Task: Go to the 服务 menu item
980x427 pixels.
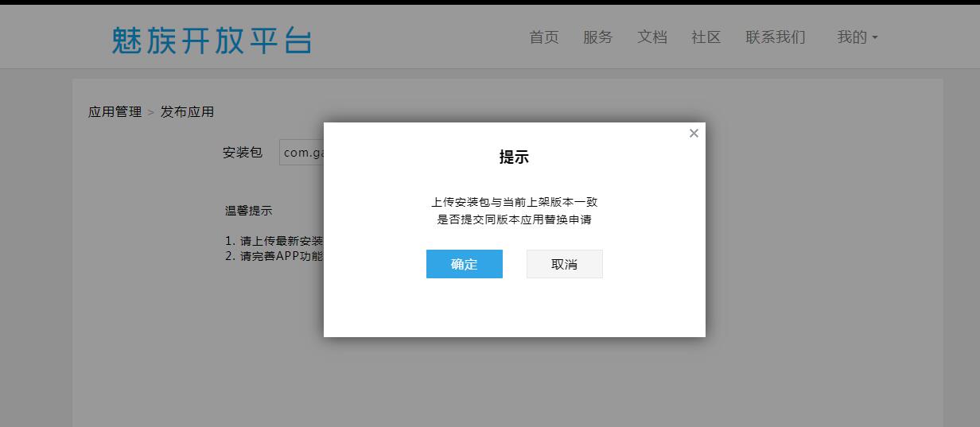Action: [598, 37]
